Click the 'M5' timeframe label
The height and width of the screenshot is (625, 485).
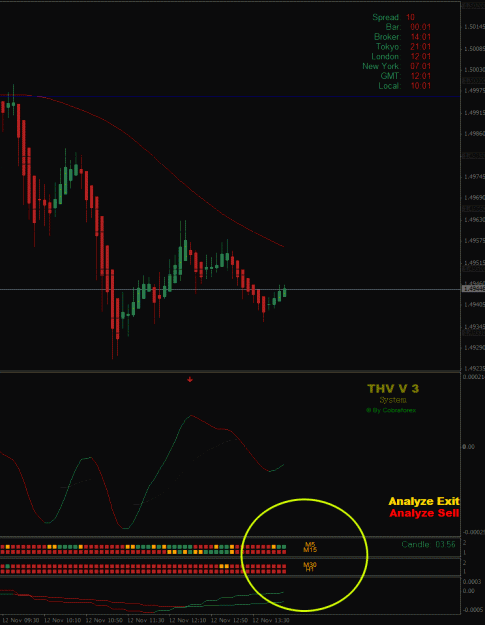click(x=310, y=544)
